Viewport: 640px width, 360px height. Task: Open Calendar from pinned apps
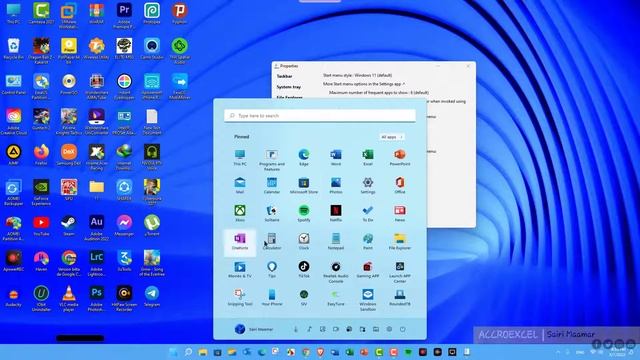click(272, 185)
